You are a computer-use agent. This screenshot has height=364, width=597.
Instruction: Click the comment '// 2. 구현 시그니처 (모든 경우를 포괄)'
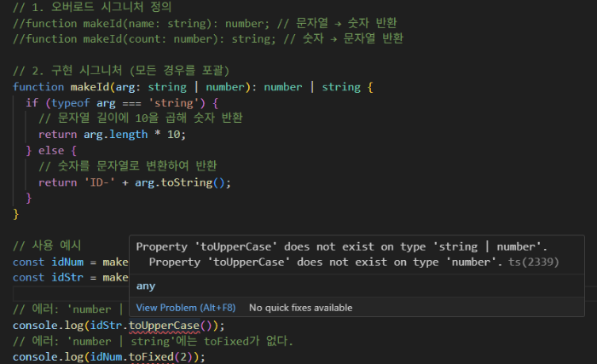point(121,71)
